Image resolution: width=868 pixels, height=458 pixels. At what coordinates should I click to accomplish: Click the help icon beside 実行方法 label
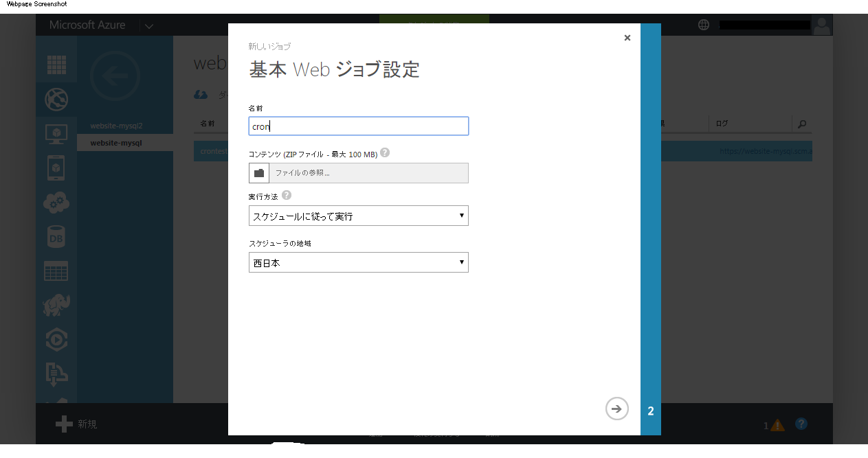287,196
